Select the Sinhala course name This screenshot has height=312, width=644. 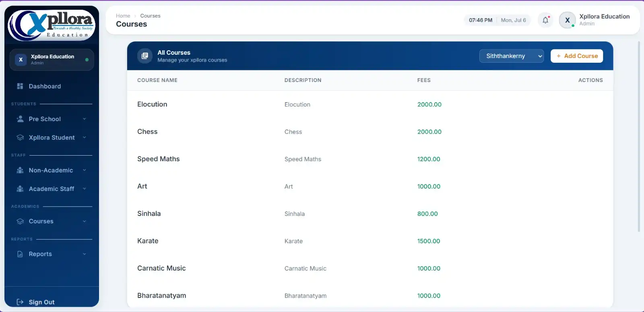pyautogui.click(x=149, y=213)
